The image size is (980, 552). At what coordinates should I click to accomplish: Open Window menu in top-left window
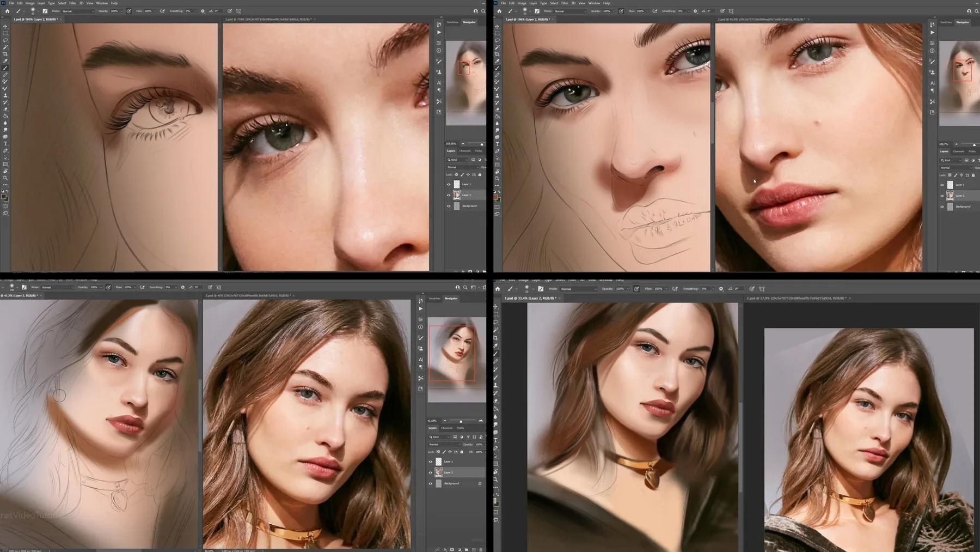(x=102, y=3)
